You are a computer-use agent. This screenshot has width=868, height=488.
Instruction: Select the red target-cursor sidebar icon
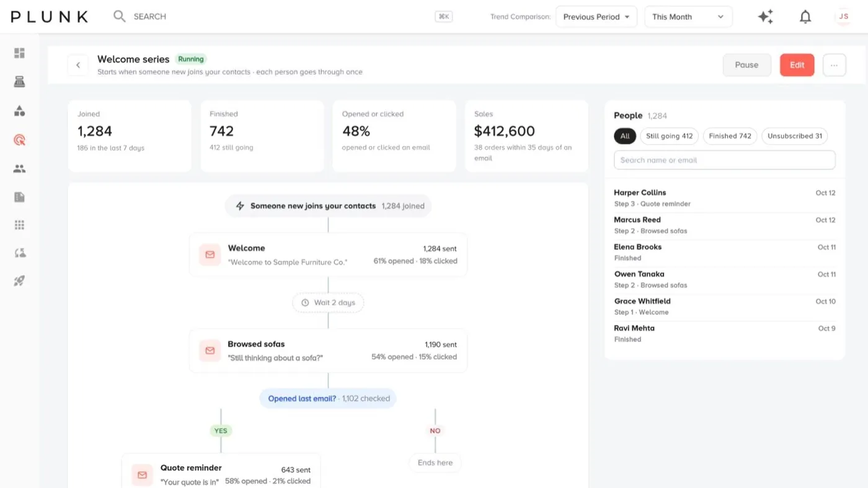[x=19, y=140]
